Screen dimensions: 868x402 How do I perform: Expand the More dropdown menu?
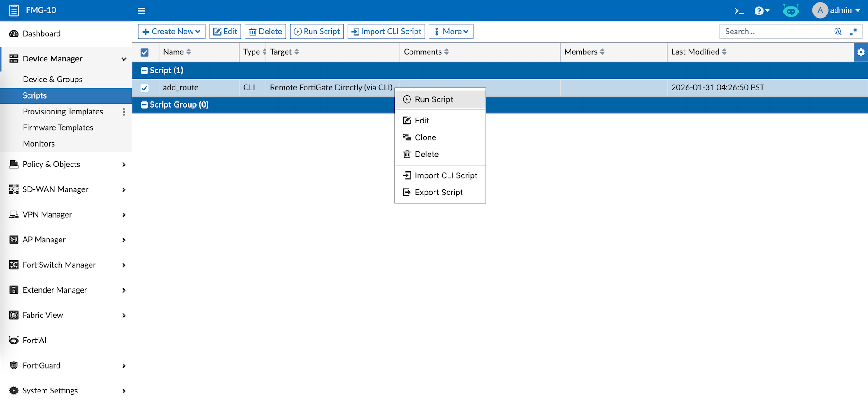tap(451, 32)
